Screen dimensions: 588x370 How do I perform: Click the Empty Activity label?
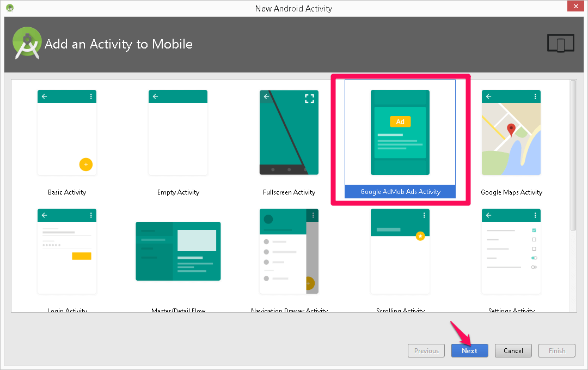pos(178,192)
